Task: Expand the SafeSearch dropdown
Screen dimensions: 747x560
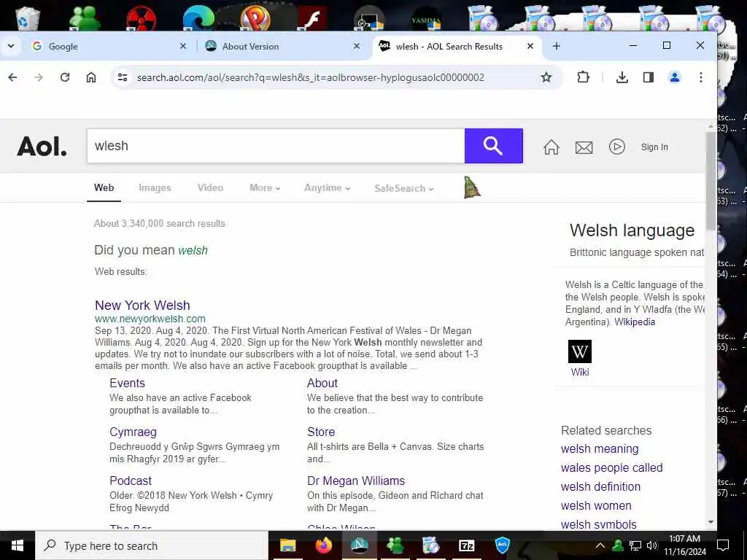Action: tap(404, 188)
